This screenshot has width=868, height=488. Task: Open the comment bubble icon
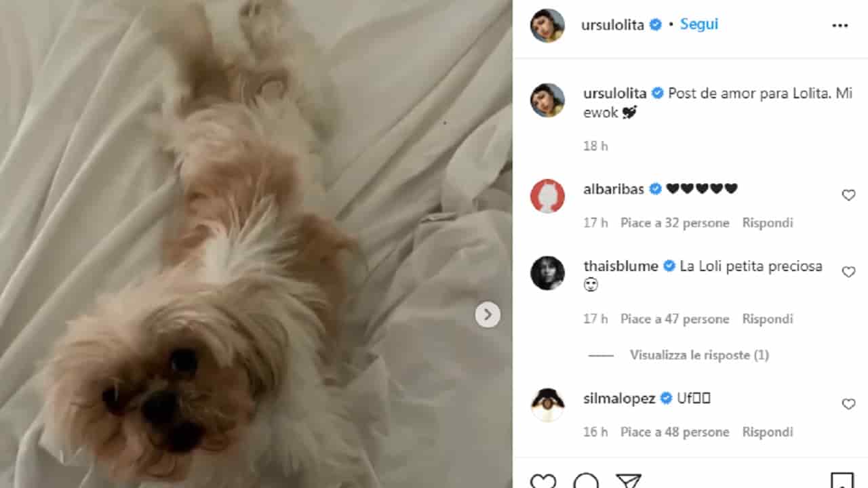coord(585,482)
